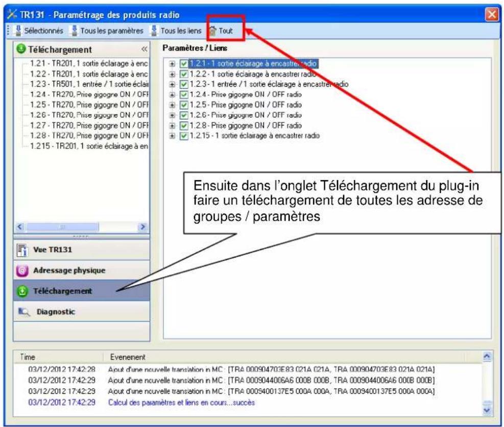Expand the 1.2.2 tree node
Viewport: 504px width, 427px height.
point(172,74)
